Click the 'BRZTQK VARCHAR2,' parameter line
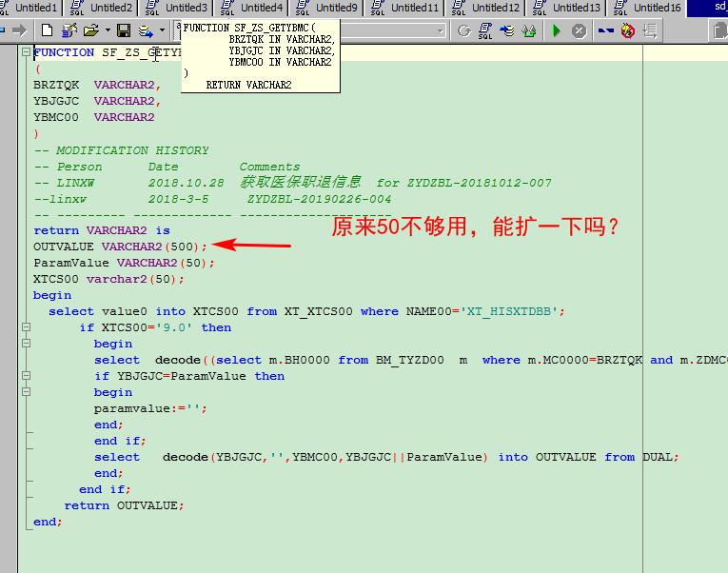 pos(97,85)
